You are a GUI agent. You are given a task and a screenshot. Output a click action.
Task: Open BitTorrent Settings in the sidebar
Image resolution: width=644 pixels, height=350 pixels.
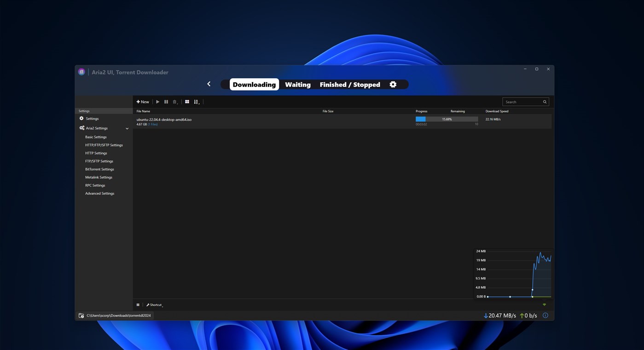[x=99, y=169]
